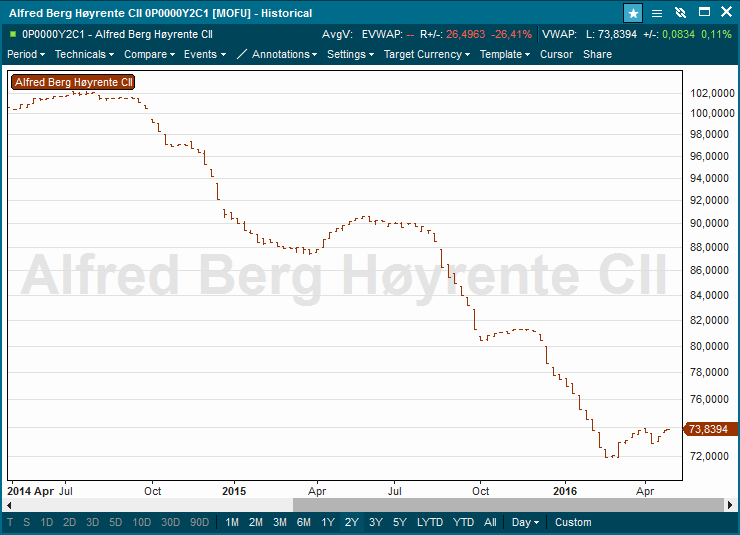Screen dimensions: 740x535
Task: Open the Annotations dropdown
Action: point(284,54)
